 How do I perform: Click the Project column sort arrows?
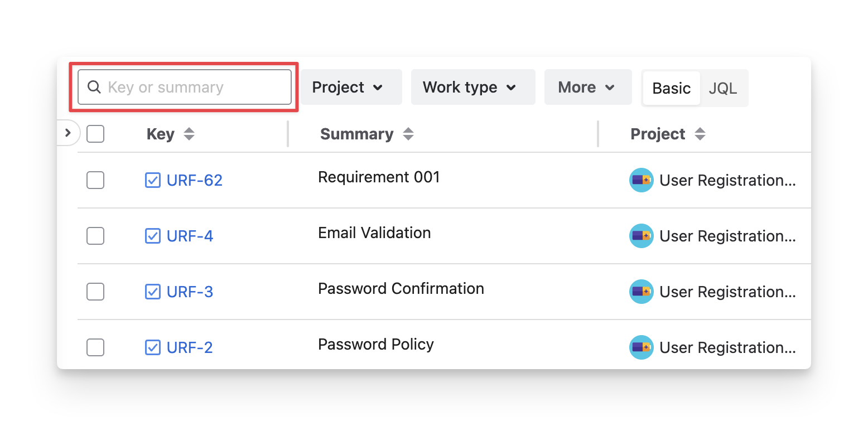[x=700, y=134]
